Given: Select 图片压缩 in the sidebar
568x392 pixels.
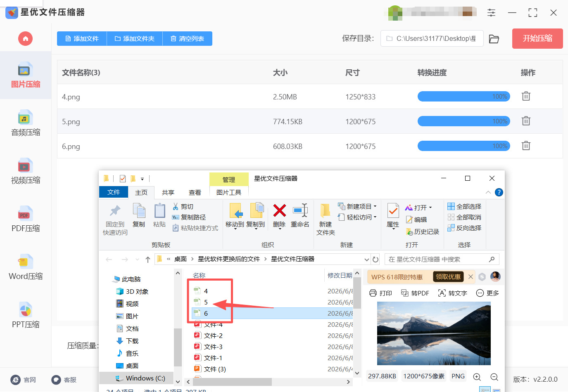Looking at the screenshot, I should pos(26,75).
